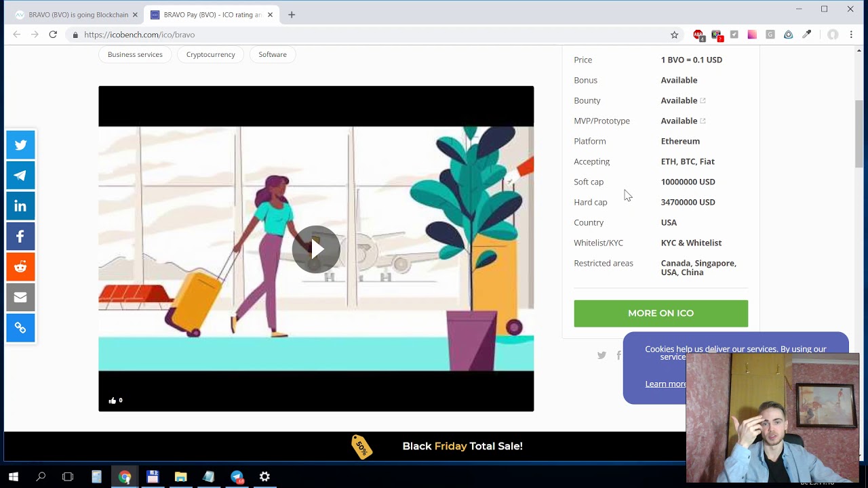This screenshot has height=488, width=868.
Task: Open Calculator from the taskbar
Action: (x=96, y=477)
